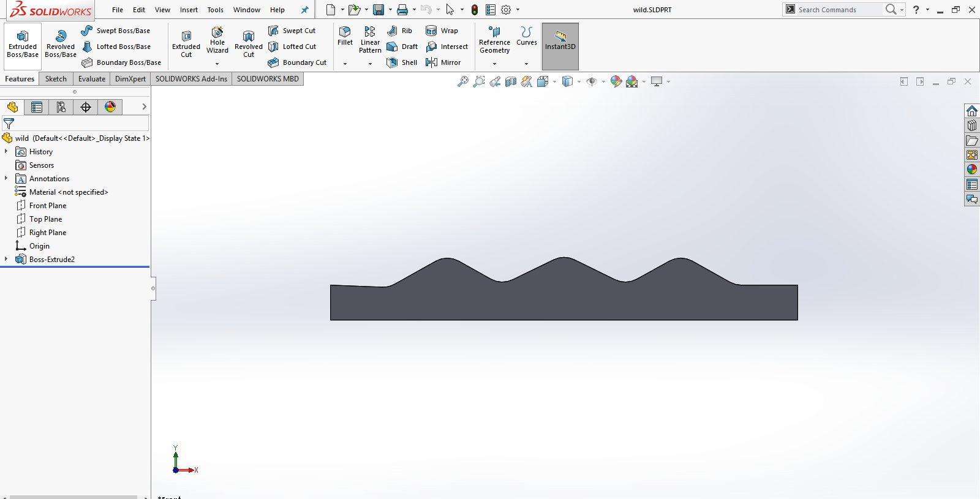Select the Revolved Cut tool

click(248, 44)
